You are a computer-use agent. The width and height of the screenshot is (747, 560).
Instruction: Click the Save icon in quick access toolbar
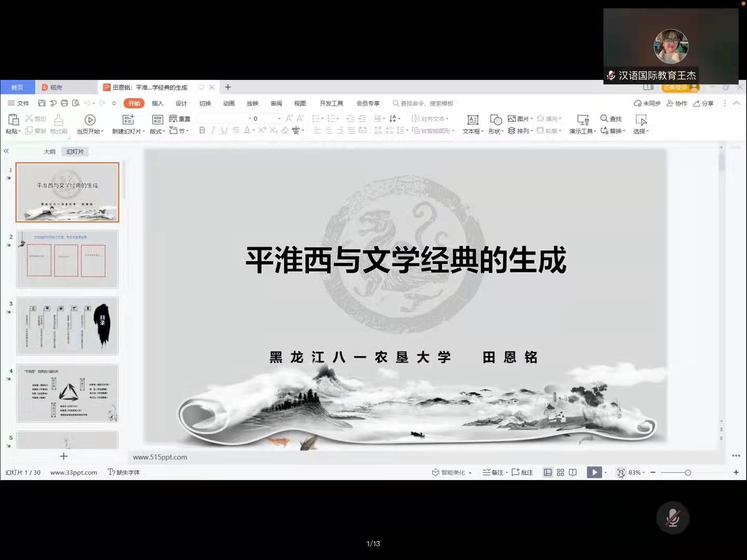click(42, 103)
